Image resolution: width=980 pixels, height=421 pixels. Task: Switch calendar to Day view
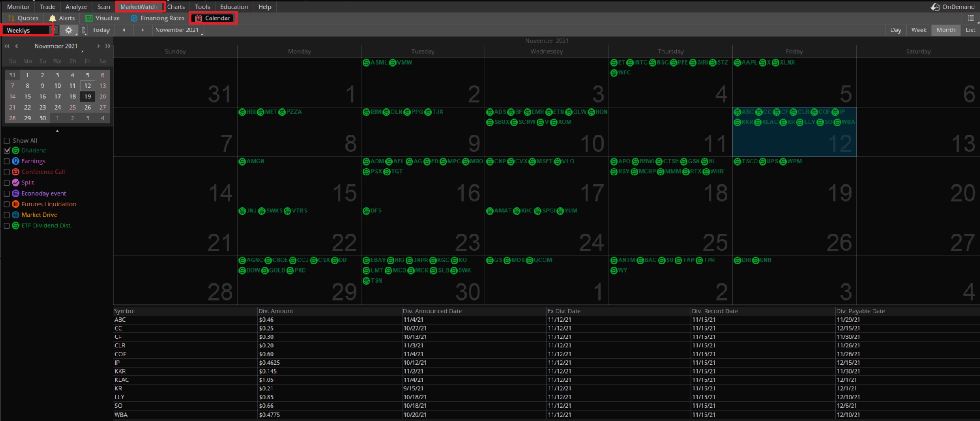click(896, 30)
